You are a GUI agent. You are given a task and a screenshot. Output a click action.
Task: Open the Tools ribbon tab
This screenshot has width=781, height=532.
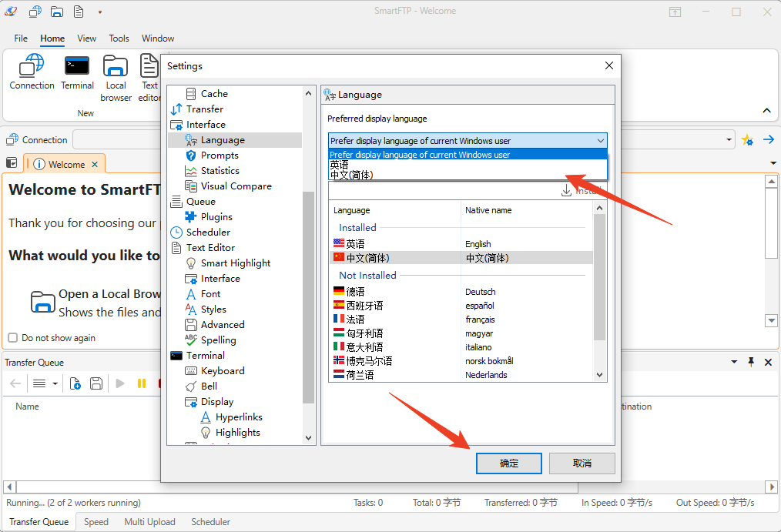pyautogui.click(x=119, y=38)
